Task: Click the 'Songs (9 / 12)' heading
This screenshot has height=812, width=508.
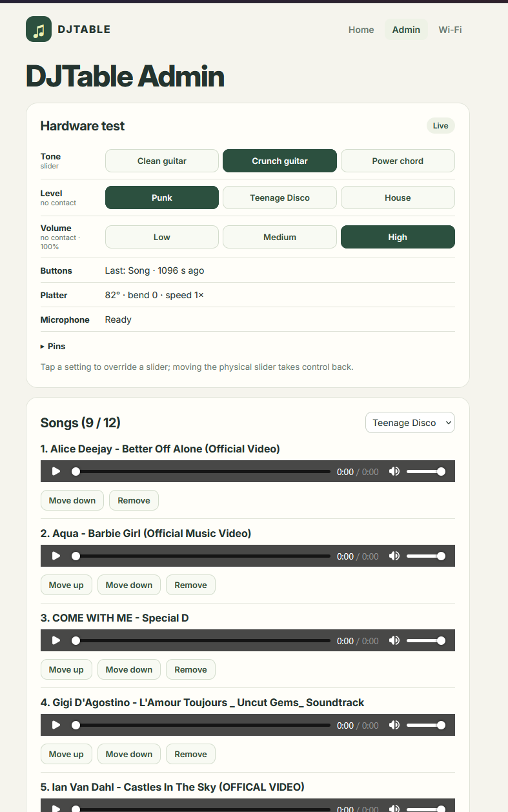Action: click(x=81, y=423)
